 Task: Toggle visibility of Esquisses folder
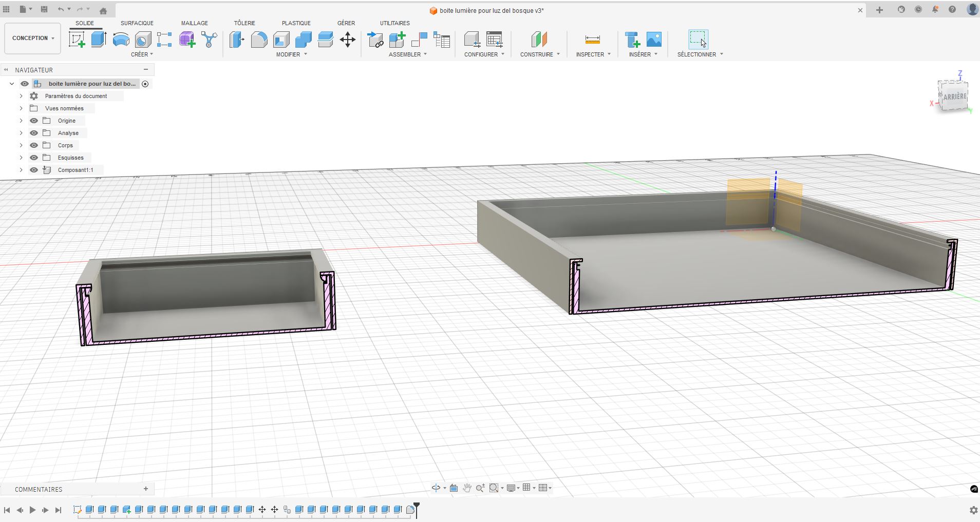[x=34, y=158]
